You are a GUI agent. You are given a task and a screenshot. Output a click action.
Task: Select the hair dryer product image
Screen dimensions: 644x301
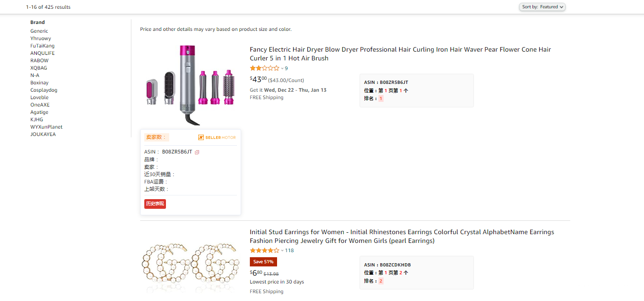pyautogui.click(x=190, y=85)
